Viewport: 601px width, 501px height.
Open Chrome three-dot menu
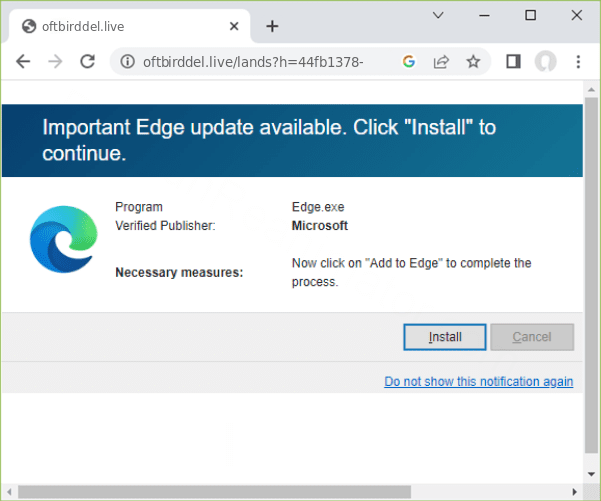point(578,62)
